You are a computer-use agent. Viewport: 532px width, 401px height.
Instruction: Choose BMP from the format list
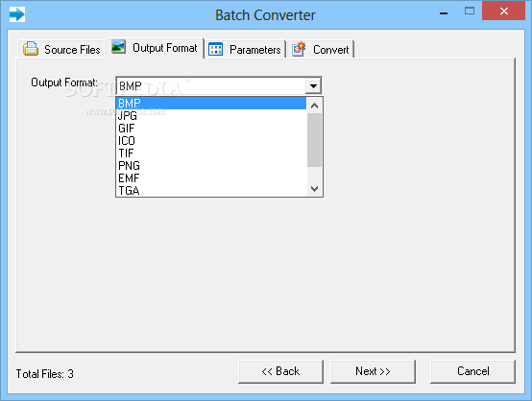(210, 103)
